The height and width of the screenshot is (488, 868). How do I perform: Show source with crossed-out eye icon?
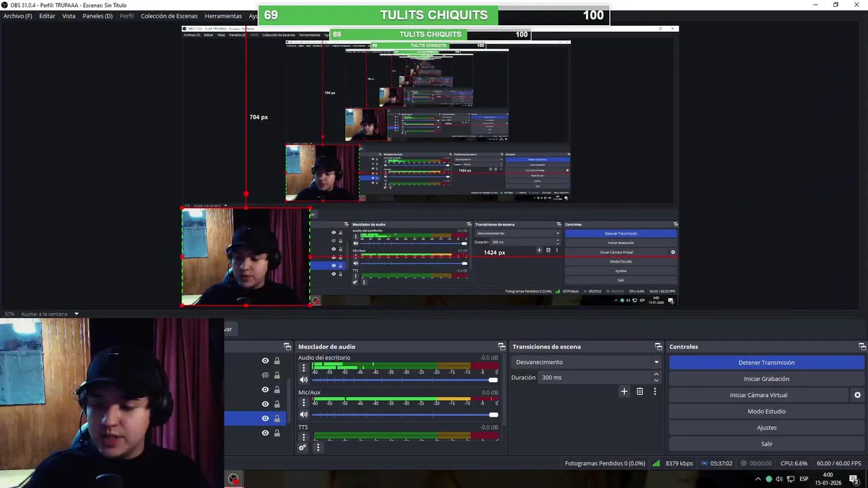(265, 375)
